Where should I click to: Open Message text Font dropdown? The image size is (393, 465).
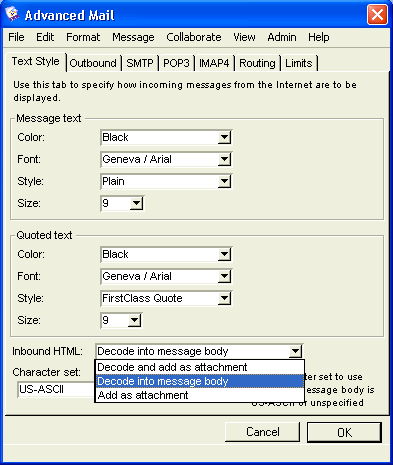(x=166, y=159)
